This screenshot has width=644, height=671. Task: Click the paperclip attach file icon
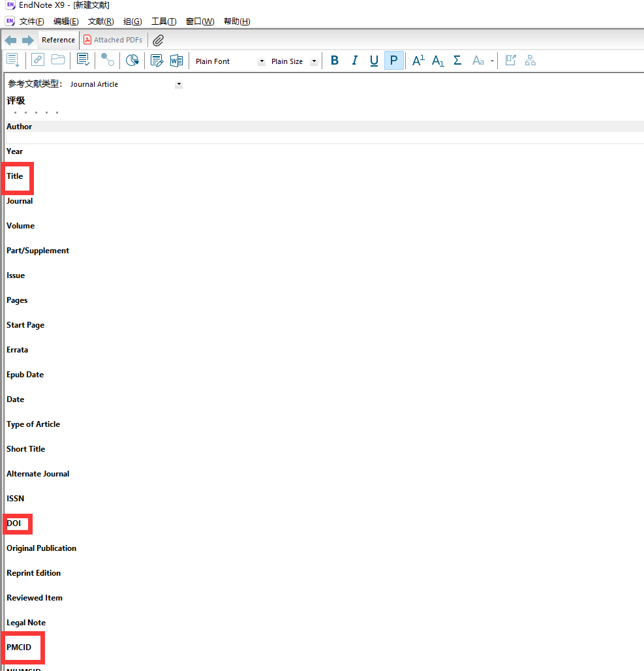(159, 40)
